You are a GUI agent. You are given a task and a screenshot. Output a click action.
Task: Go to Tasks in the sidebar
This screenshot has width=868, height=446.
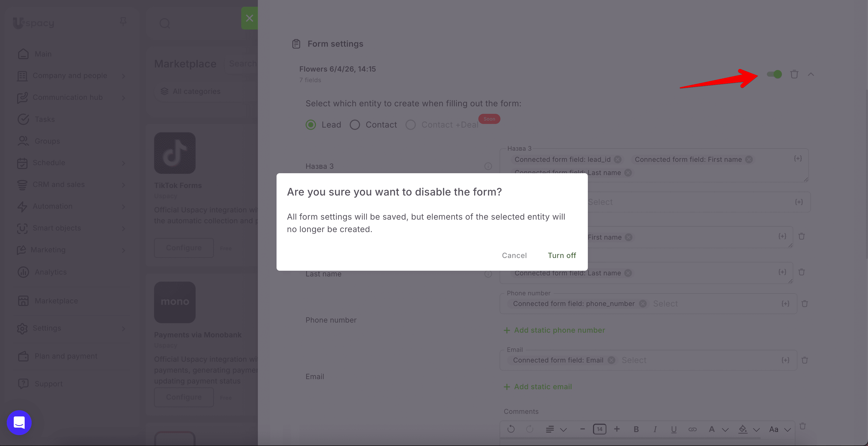pos(44,119)
